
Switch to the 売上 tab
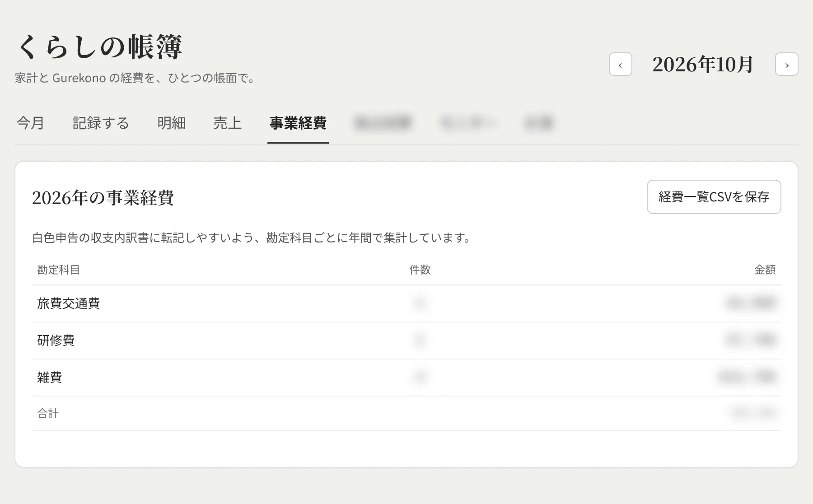227,123
